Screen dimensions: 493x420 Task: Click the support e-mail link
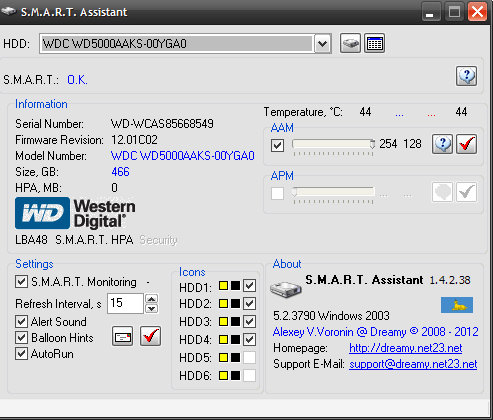coord(413,364)
